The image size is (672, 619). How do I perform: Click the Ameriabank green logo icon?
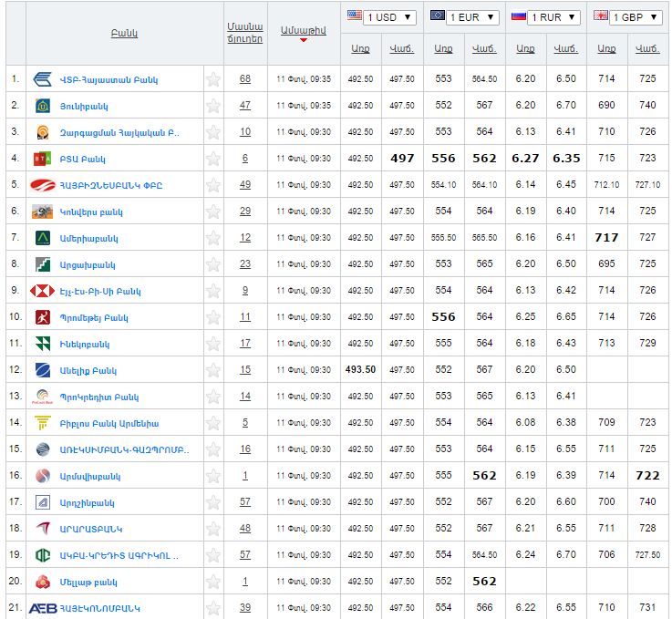(x=43, y=238)
